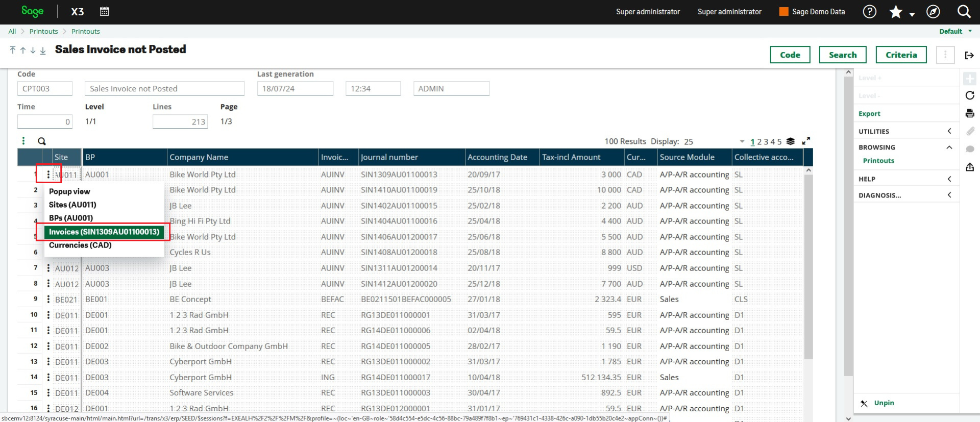Open the calendar icon in top bar
The height and width of the screenshot is (422, 980).
point(104,11)
